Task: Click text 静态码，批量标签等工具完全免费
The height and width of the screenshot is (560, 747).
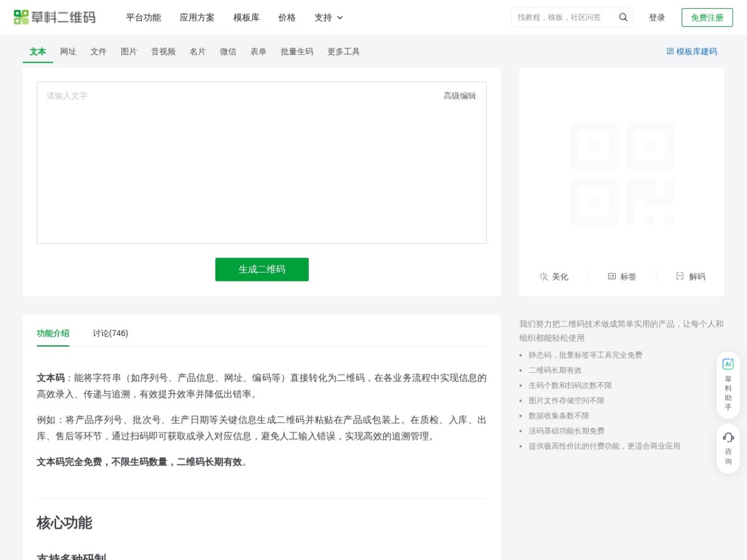Action: pos(585,355)
